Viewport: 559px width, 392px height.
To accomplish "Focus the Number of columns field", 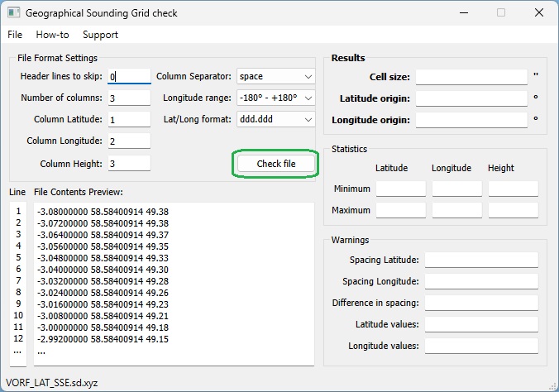I will (x=129, y=98).
